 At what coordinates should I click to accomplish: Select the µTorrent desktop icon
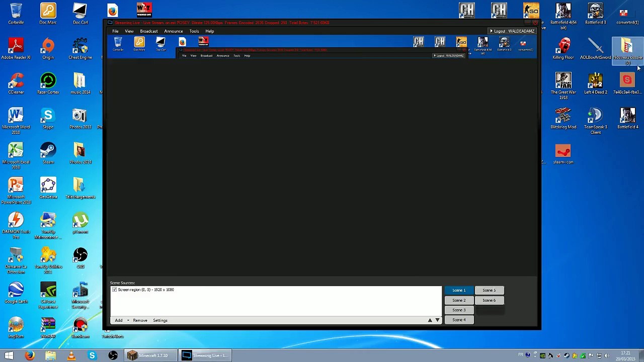coord(80,223)
